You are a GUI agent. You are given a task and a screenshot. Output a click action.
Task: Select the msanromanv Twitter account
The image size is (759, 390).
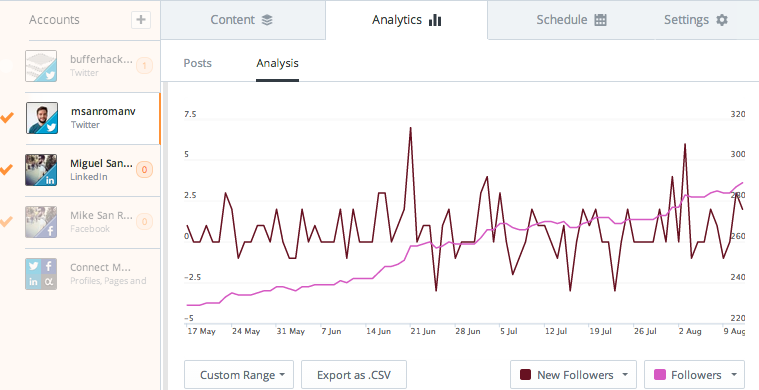(x=92, y=118)
